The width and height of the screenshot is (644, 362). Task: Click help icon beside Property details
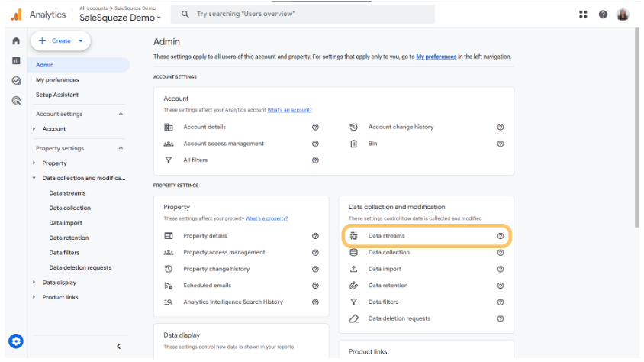[315, 236]
